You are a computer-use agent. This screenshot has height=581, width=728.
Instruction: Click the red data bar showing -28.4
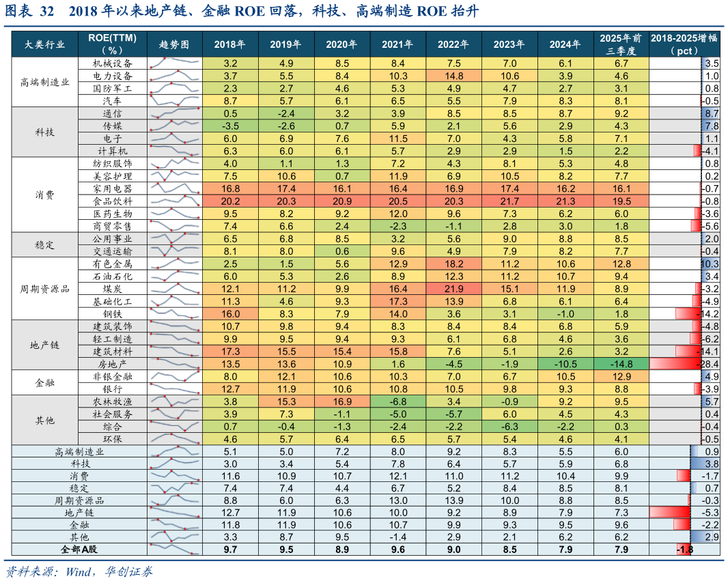point(675,364)
